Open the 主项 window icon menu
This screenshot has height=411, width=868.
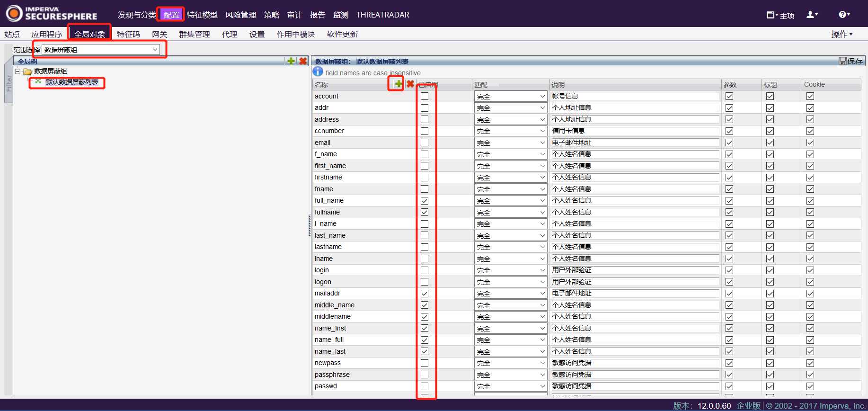click(772, 15)
